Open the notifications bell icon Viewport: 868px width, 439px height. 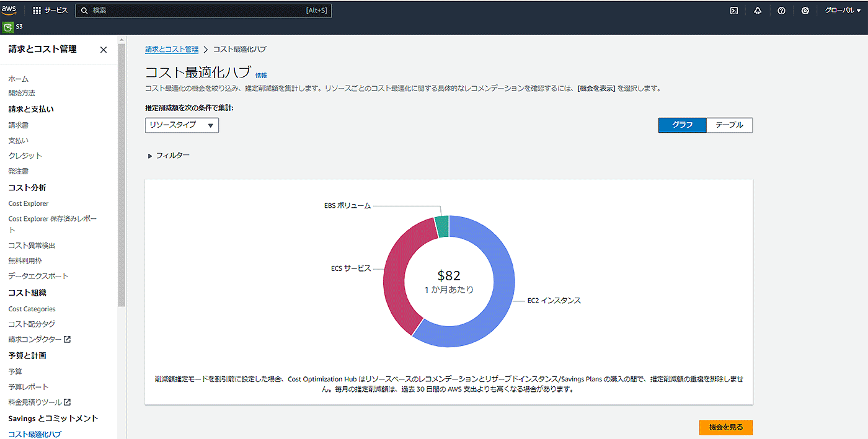(758, 11)
